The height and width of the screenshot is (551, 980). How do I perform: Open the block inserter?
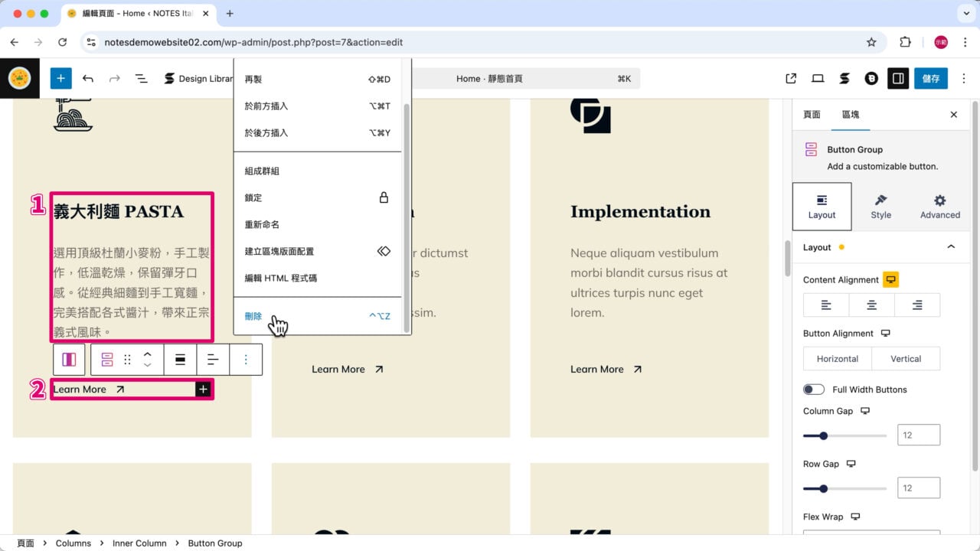(60, 78)
